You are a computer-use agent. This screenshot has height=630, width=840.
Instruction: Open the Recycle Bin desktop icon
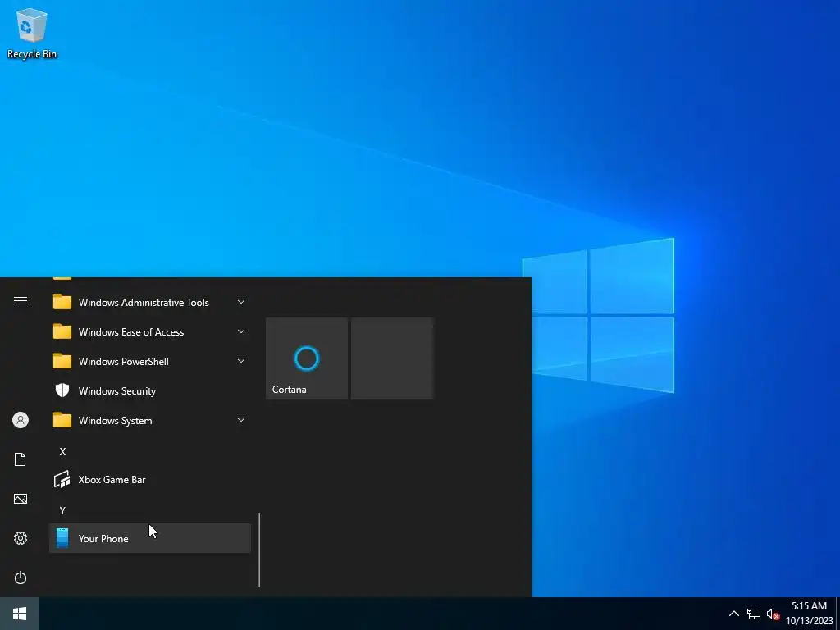click(32, 33)
